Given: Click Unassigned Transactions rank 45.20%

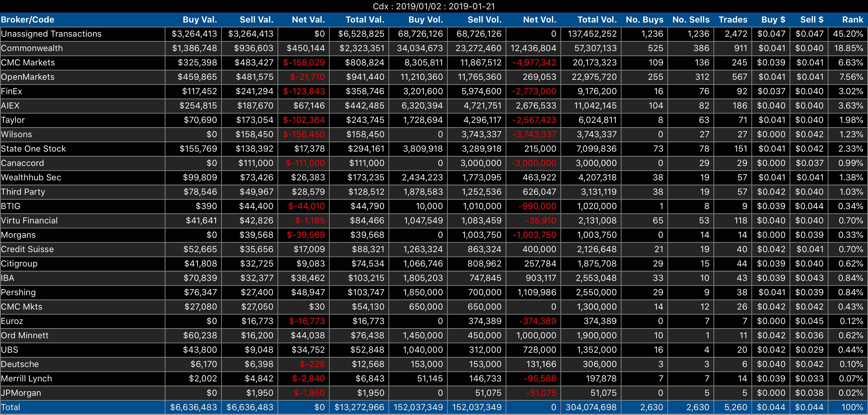Looking at the screenshot, I should (x=848, y=34).
